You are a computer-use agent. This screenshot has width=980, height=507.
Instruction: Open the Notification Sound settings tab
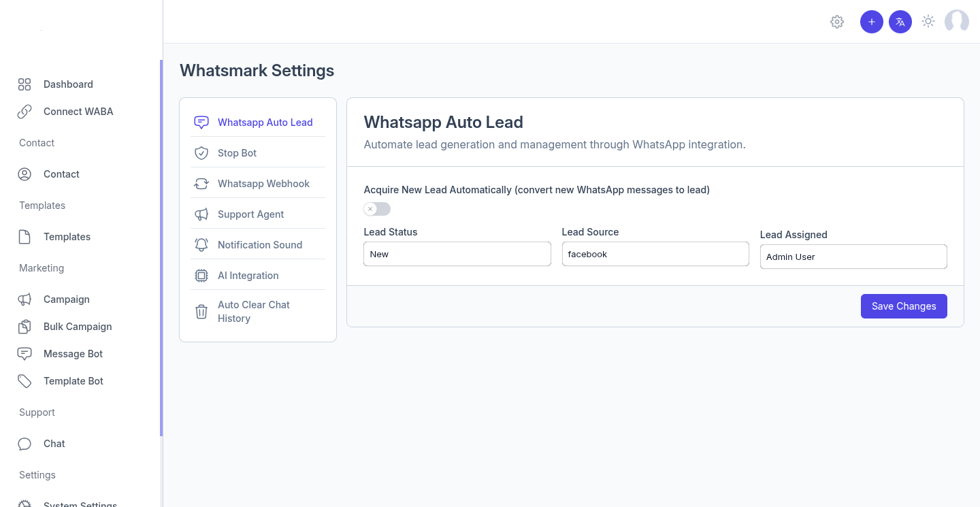258,245
